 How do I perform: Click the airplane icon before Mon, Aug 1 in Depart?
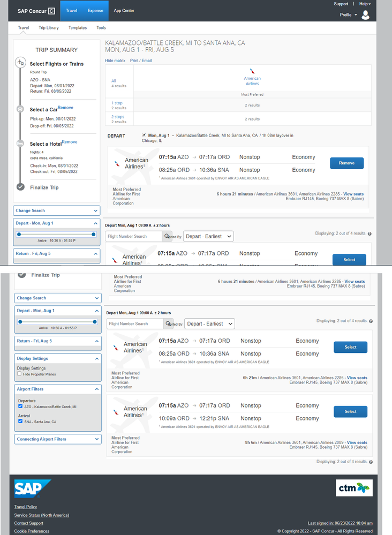[144, 135]
